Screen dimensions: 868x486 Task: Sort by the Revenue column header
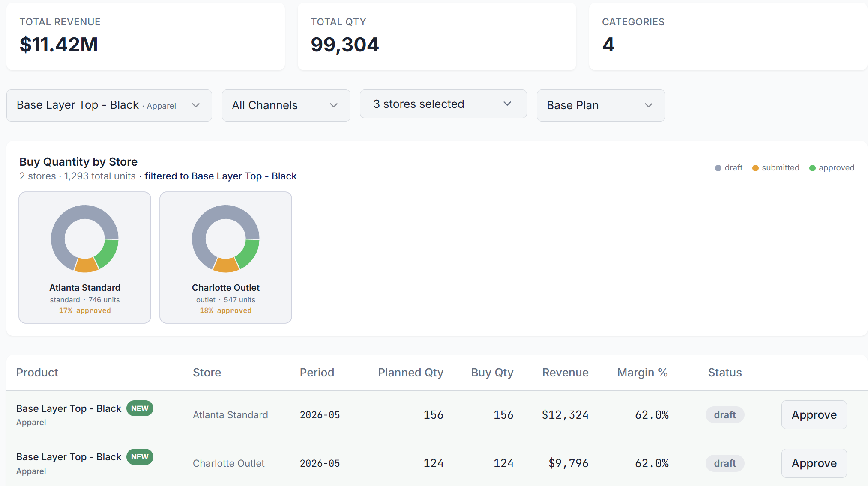tap(565, 373)
